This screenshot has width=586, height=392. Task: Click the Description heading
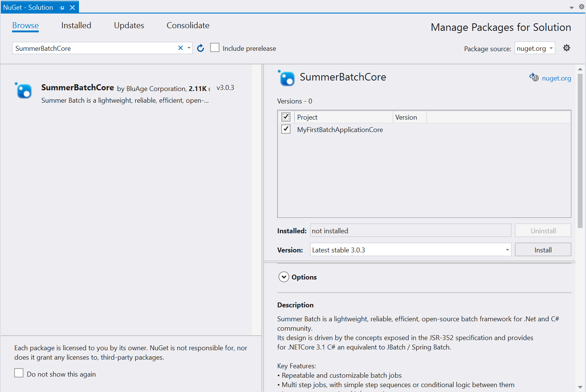pos(295,305)
